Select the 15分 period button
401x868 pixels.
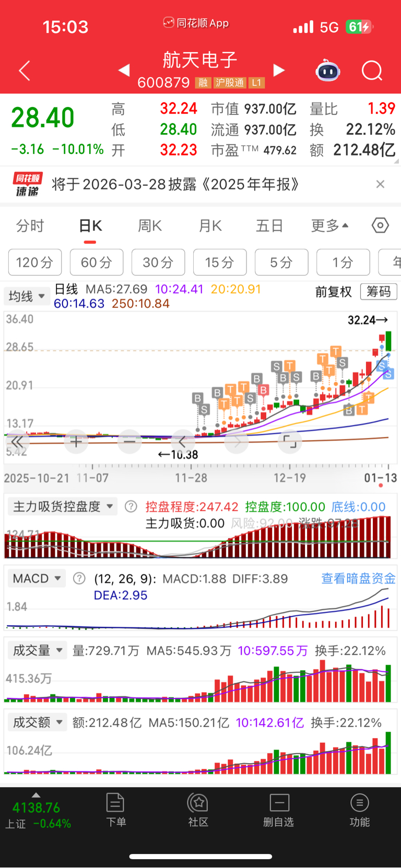pyautogui.click(x=220, y=262)
